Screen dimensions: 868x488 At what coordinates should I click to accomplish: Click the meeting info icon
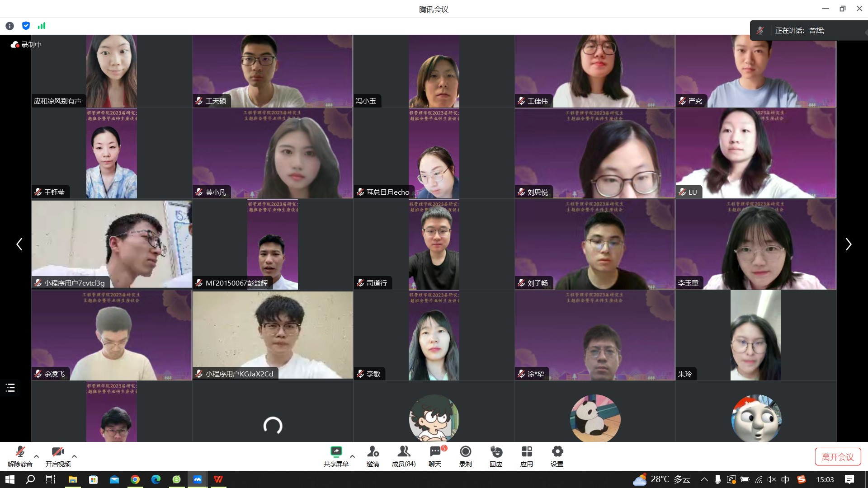coord(9,26)
